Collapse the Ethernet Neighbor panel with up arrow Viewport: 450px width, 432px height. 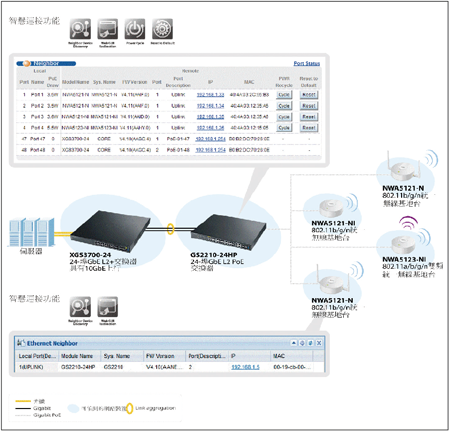[294, 343]
